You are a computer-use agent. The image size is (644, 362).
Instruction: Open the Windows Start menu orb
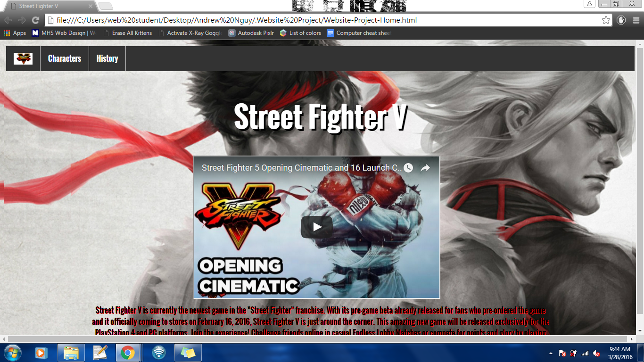[x=12, y=353]
